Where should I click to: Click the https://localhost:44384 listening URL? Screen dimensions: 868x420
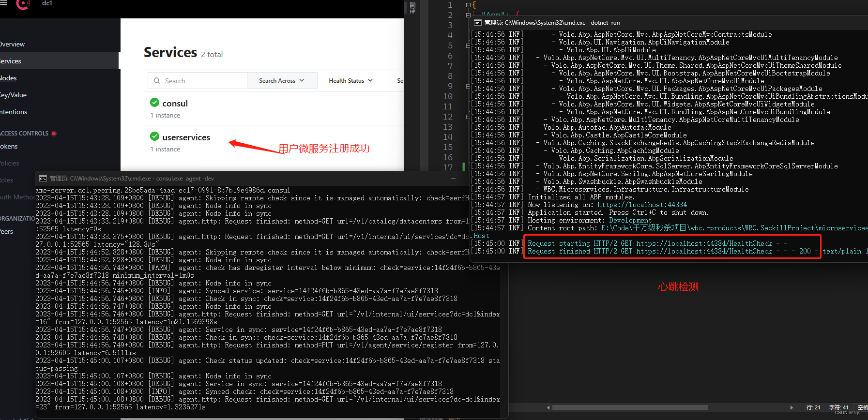click(x=642, y=205)
